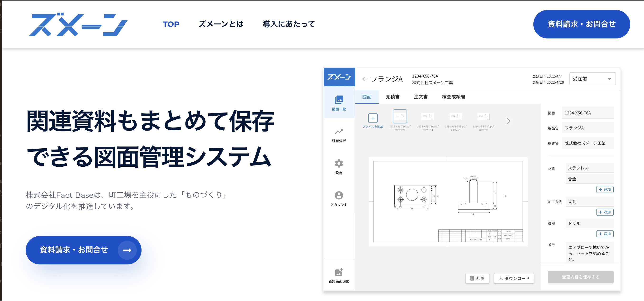
Task: Click 追加 under the 材質 fields
Action: tap(605, 189)
